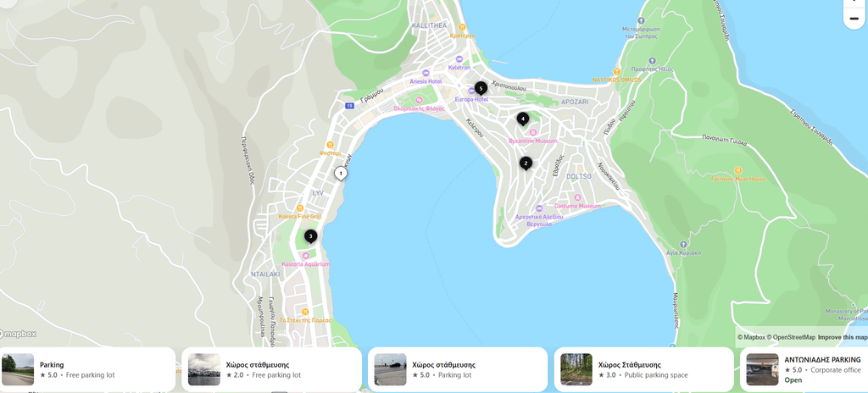Click the Gaitanis Meat House icon

click(x=738, y=170)
